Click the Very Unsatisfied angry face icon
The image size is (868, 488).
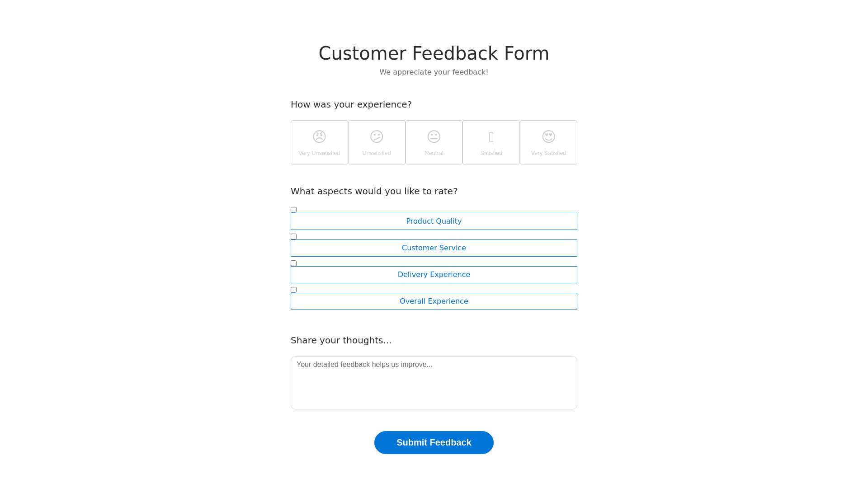(x=319, y=136)
